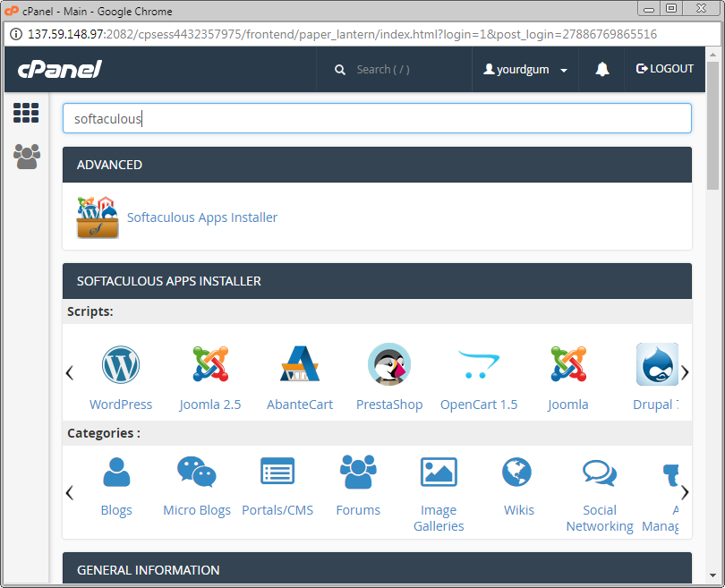Show next scripts with right arrow
This screenshot has width=725, height=588.
coord(685,372)
